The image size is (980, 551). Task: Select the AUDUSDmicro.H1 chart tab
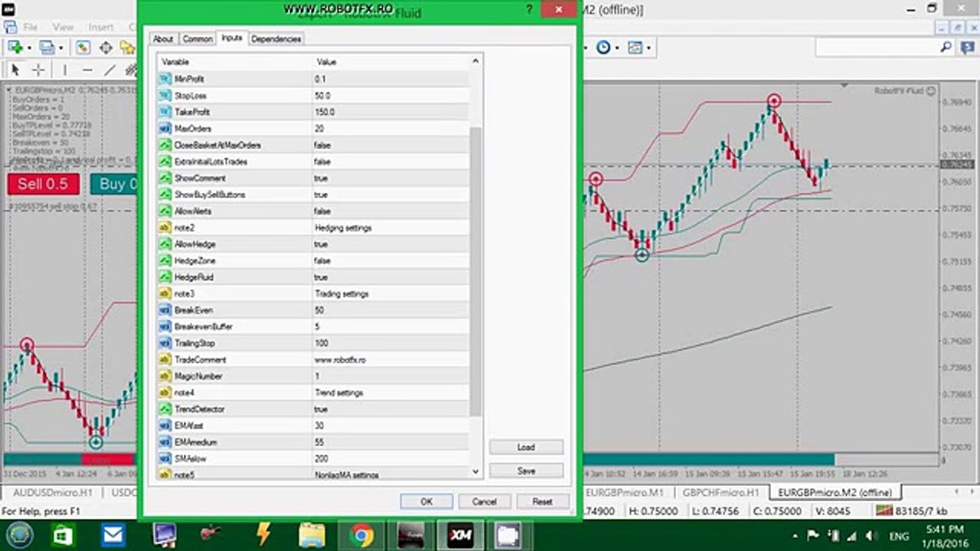pos(52,492)
